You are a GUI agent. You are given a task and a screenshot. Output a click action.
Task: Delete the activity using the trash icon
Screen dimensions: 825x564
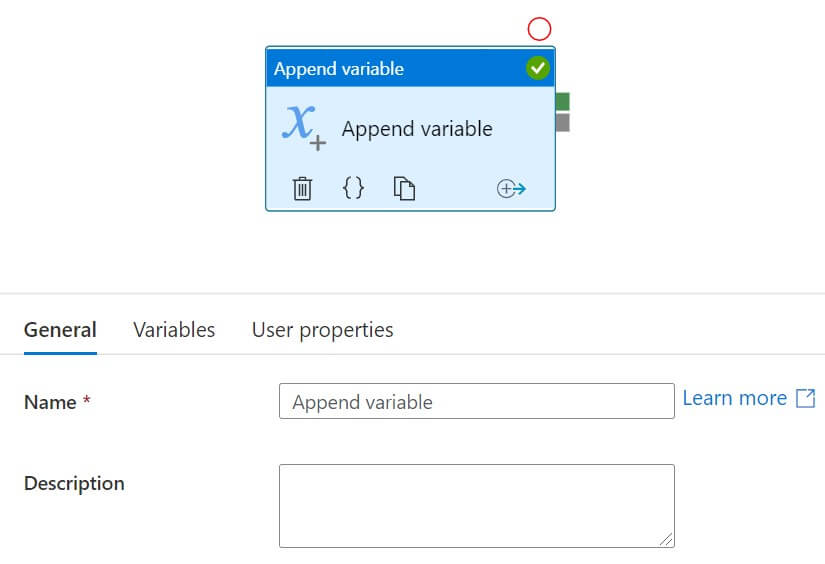[302, 188]
